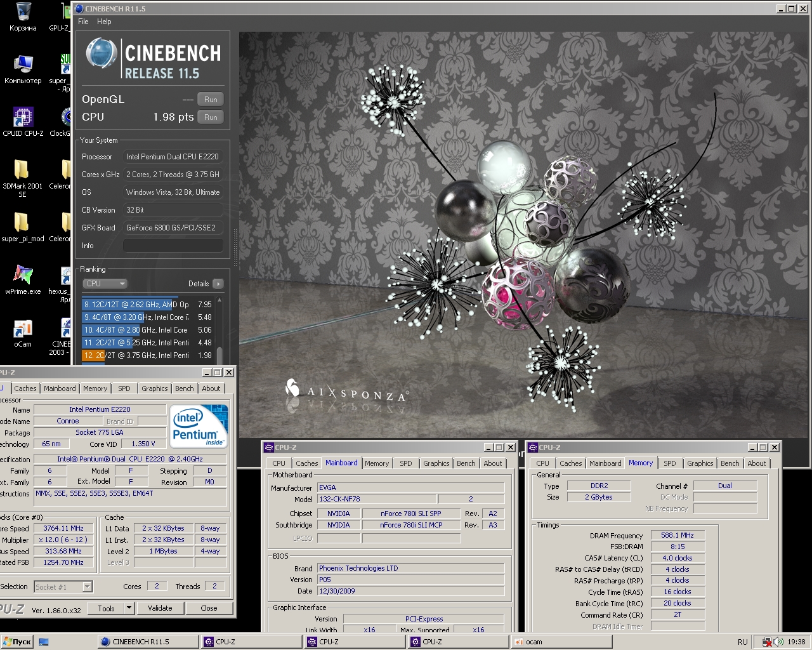Click the Processor field Intel Pentium Dual CPU E2220
The image size is (812, 650).
[x=173, y=157]
